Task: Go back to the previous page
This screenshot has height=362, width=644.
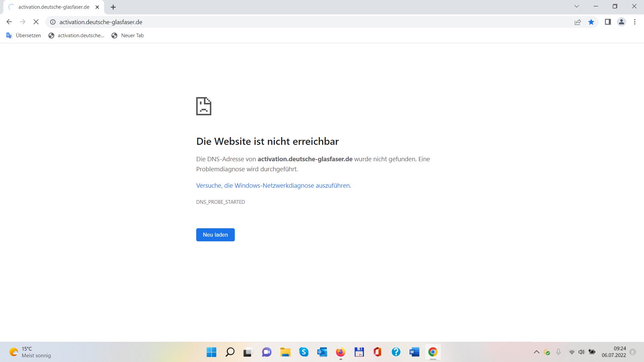Action: [9, 22]
